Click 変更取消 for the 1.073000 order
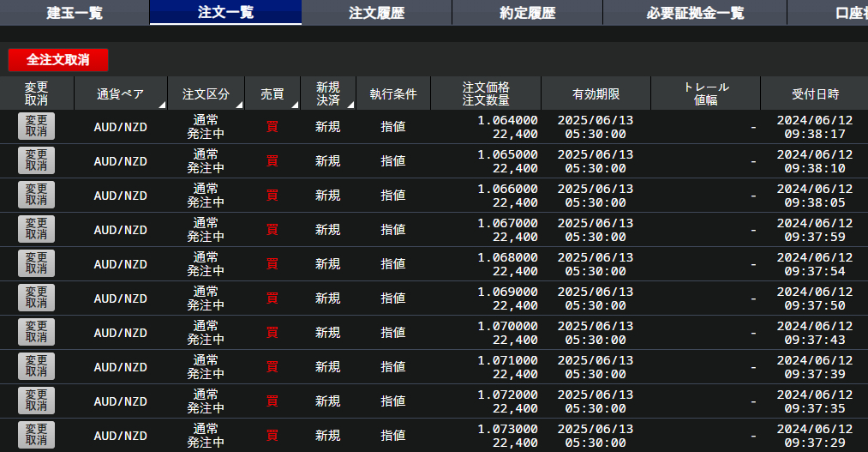The image size is (868, 452). 37,436
